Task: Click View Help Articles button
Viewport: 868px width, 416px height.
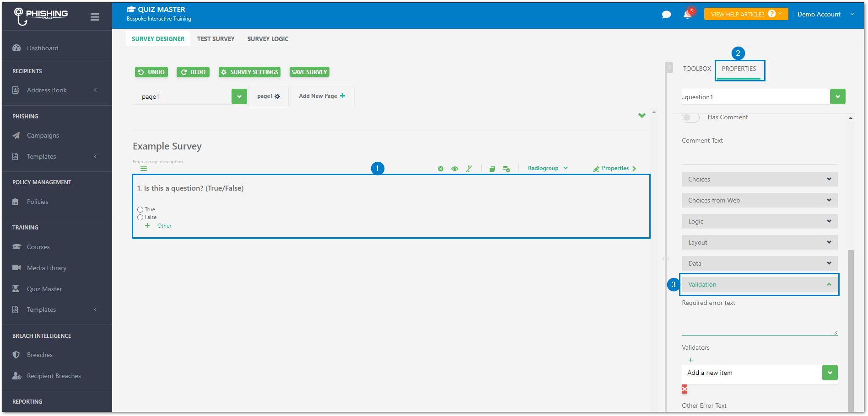Action: click(x=746, y=14)
